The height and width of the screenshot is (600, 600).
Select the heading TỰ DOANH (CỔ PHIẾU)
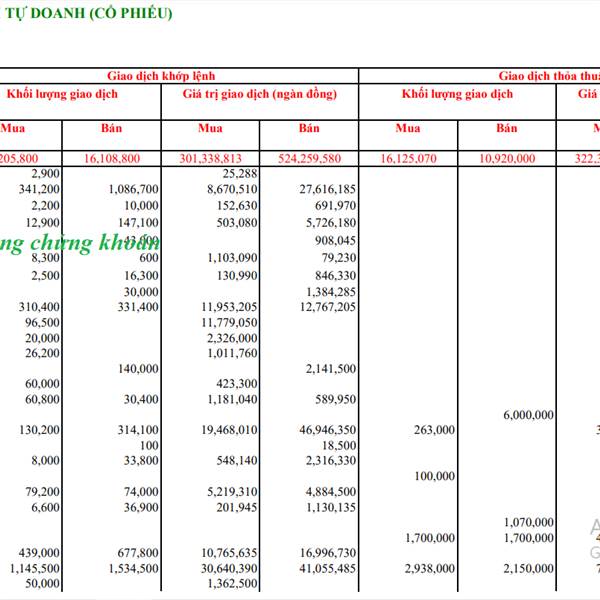pos(88,13)
